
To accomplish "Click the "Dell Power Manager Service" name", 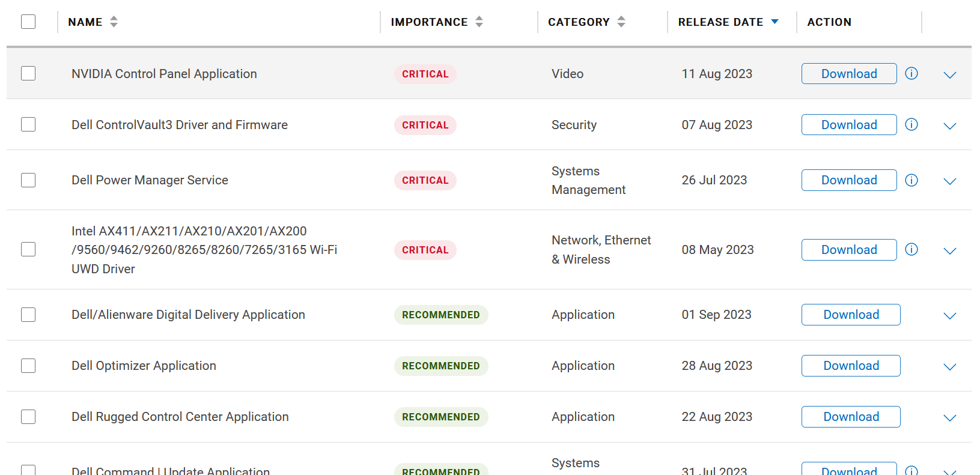I will click(x=150, y=180).
